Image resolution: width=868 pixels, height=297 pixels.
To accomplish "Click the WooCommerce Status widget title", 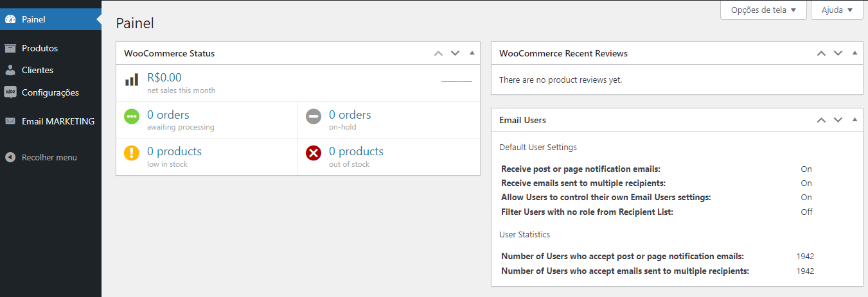I will (170, 53).
